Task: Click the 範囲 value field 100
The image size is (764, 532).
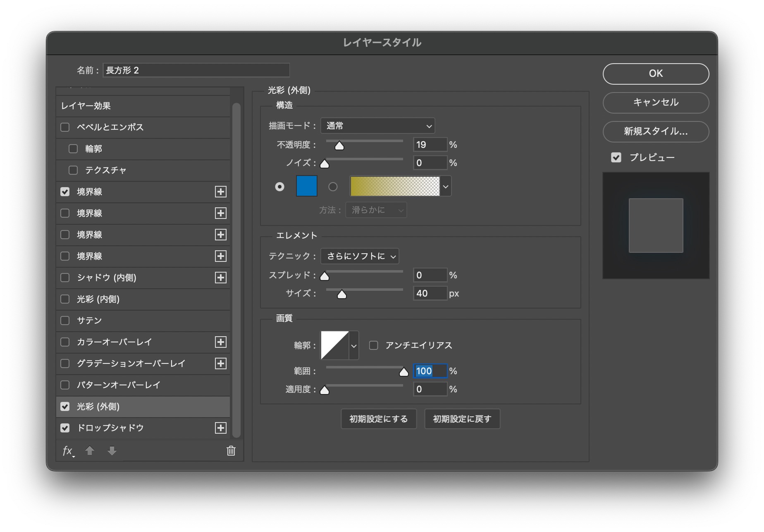Action: click(x=430, y=371)
